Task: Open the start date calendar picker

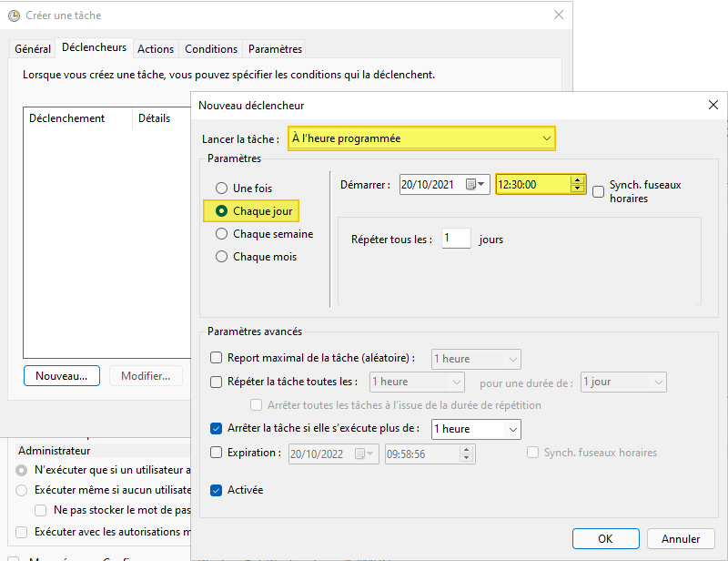Action: 476,184
